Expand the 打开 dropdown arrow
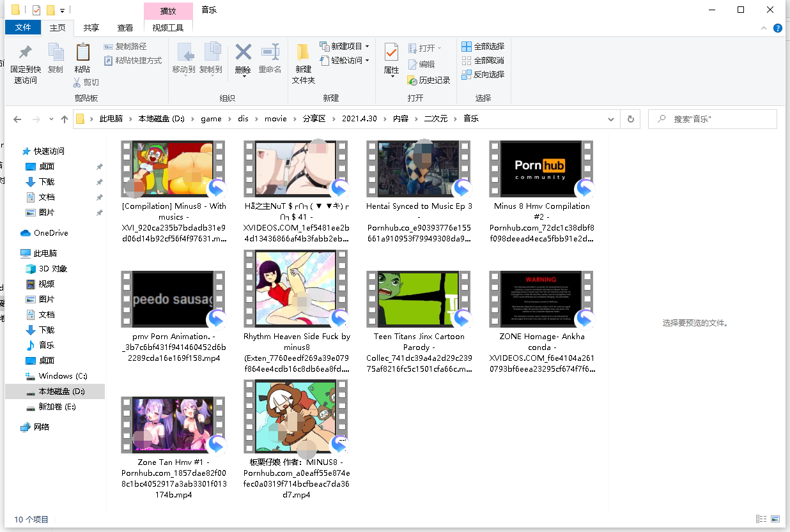The height and width of the screenshot is (532, 790). (x=439, y=49)
